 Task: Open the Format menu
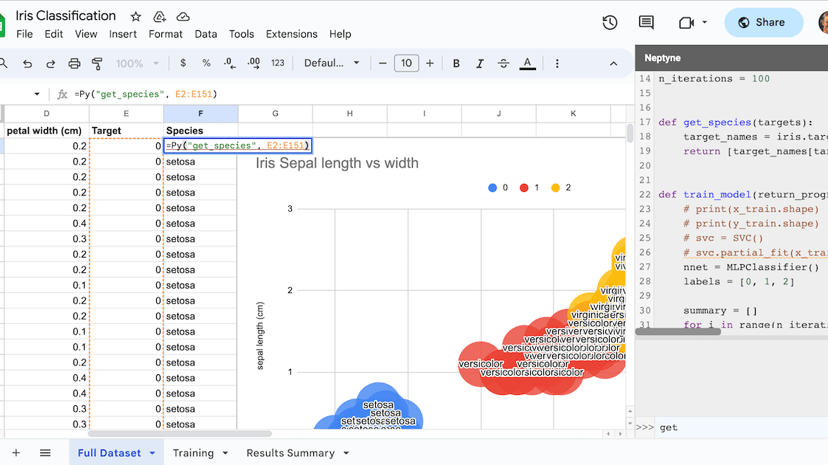165,34
